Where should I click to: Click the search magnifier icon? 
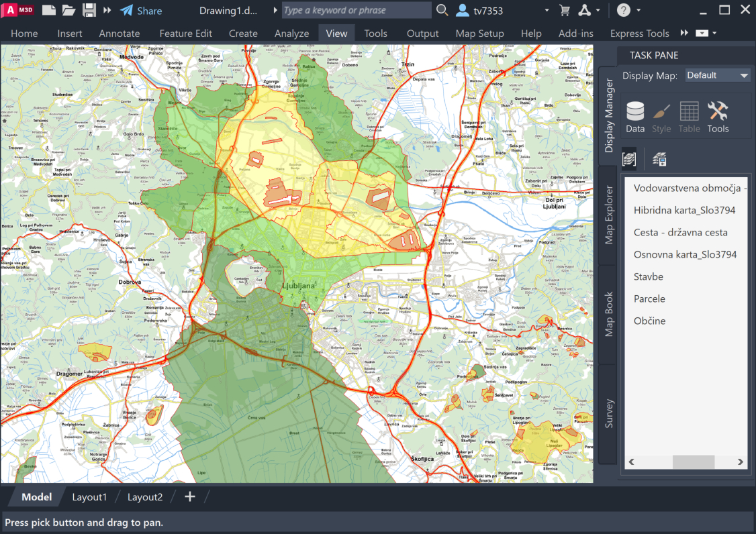[442, 10]
